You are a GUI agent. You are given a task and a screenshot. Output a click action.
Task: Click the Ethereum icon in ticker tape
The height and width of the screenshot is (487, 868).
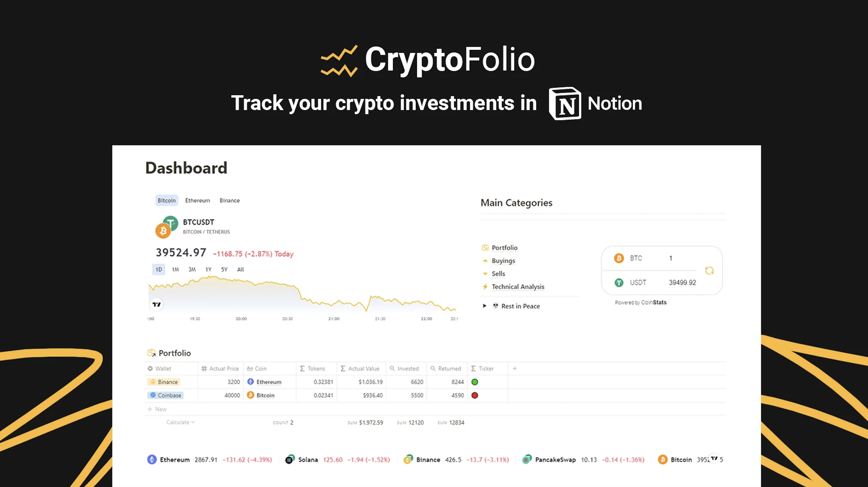coord(152,459)
